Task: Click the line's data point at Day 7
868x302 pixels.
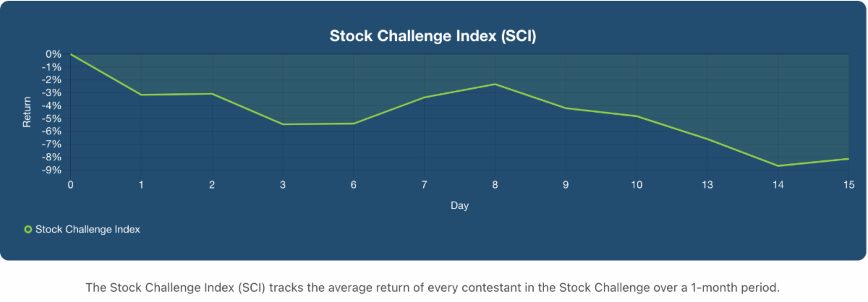Action: [x=424, y=98]
